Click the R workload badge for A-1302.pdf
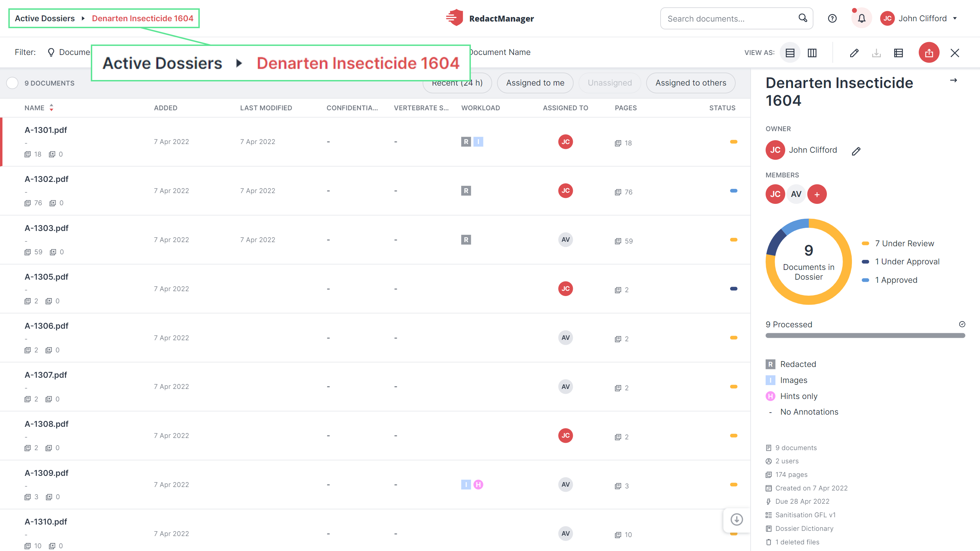This screenshot has height=551, width=980. (x=466, y=191)
